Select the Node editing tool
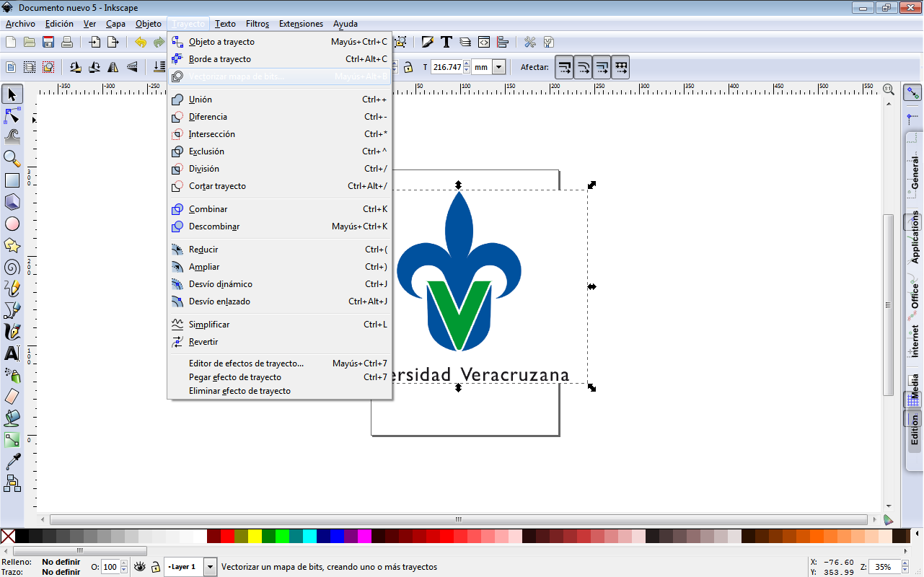924x577 pixels. [12, 115]
